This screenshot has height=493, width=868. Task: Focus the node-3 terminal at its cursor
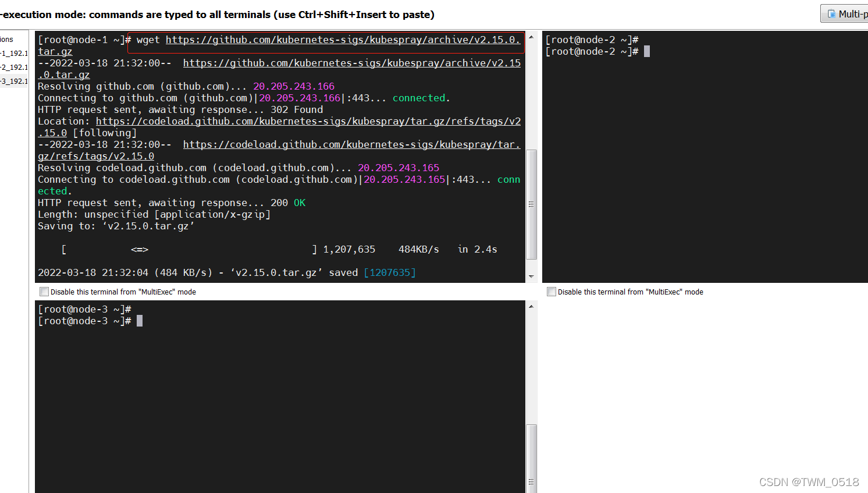pyautogui.click(x=140, y=321)
